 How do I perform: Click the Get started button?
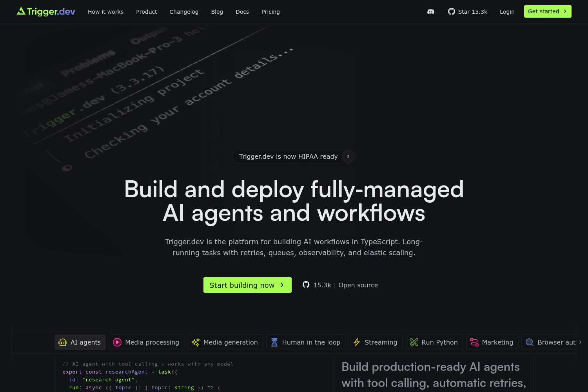(548, 11)
